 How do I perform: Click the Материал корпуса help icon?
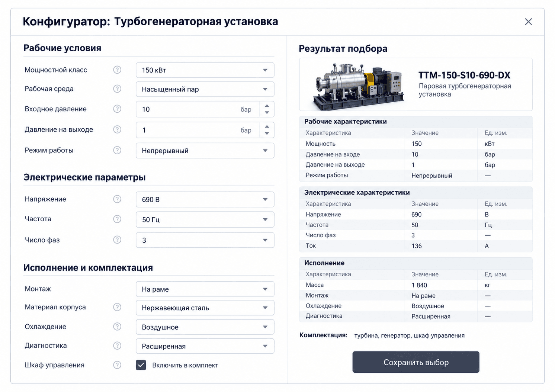(117, 307)
